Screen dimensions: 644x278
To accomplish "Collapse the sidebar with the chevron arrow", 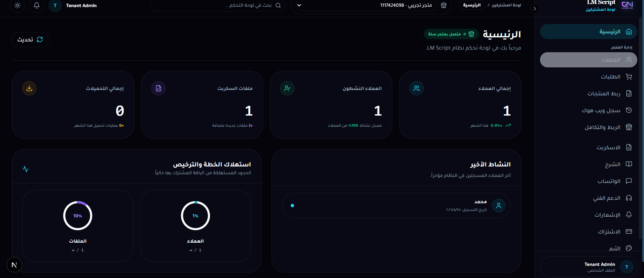I will click(x=535, y=9).
